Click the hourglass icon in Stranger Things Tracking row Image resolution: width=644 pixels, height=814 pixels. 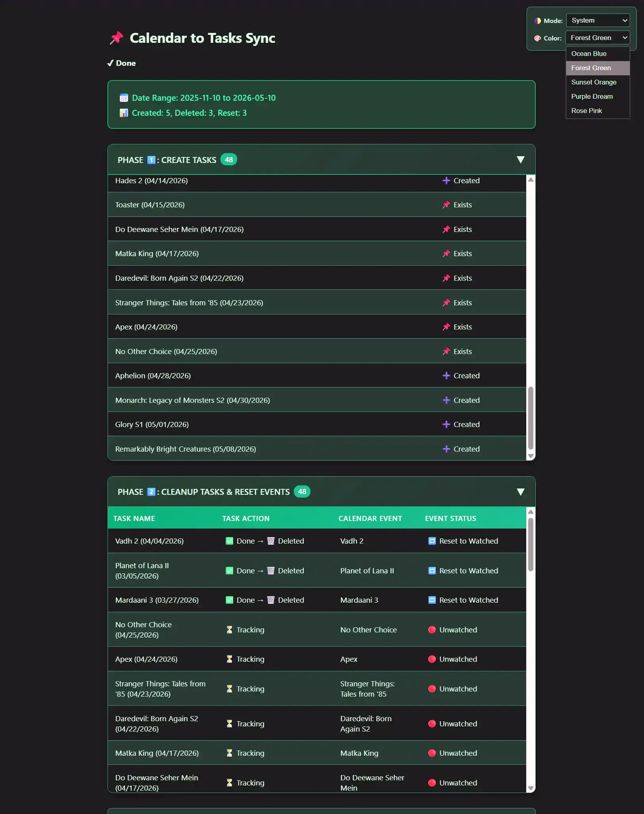229,689
